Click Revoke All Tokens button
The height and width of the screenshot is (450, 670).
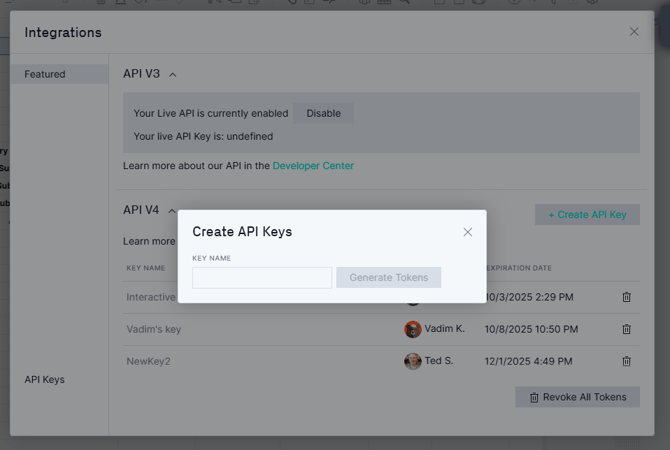tap(577, 397)
